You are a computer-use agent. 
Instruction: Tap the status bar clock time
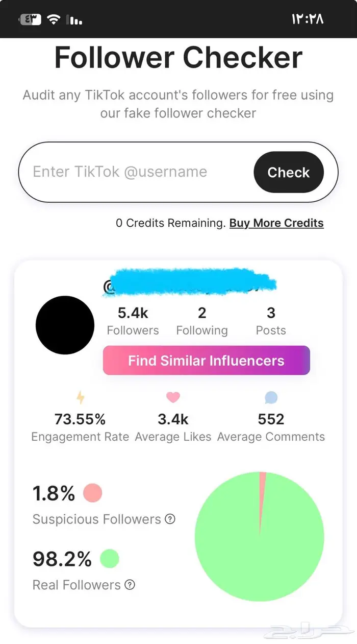308,19
